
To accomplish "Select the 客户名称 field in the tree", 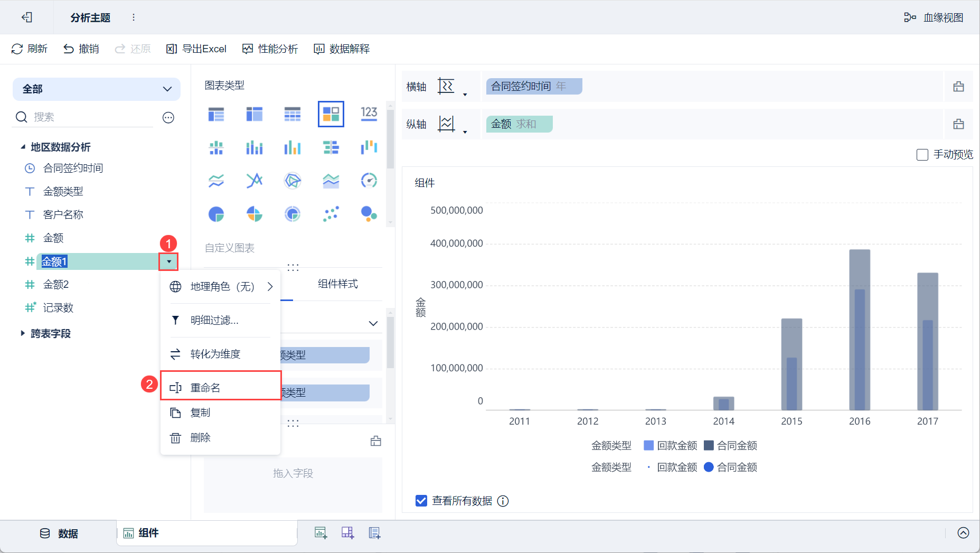I will [63, 214].
